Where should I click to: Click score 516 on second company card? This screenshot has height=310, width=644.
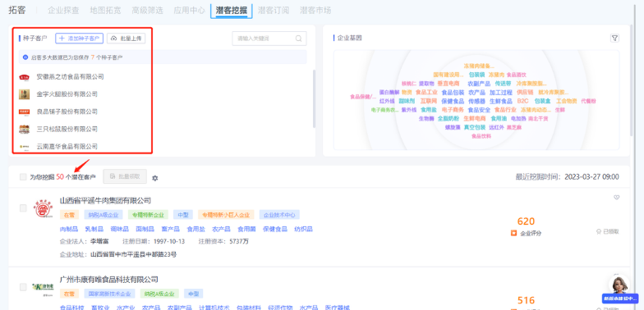point(526,300)
